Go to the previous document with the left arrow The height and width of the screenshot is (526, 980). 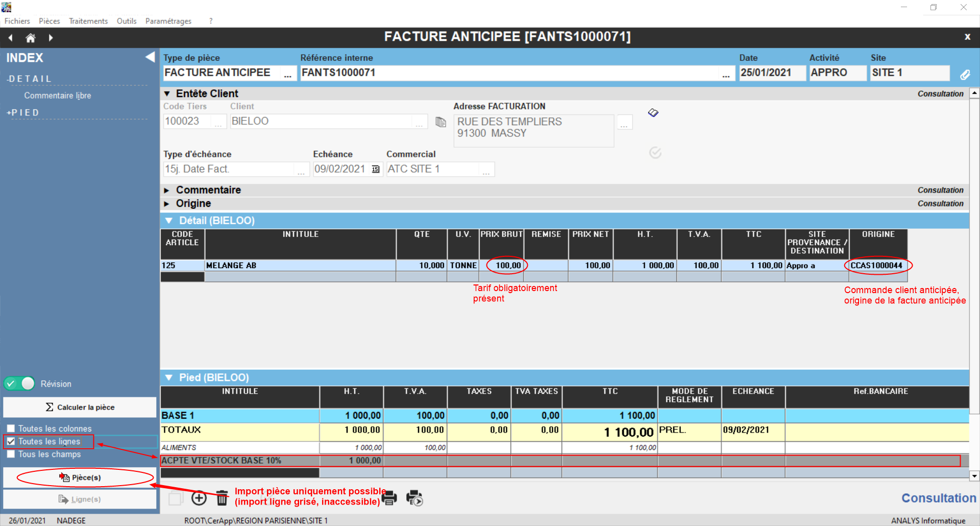pyautogui.click(x=11, y=38)
